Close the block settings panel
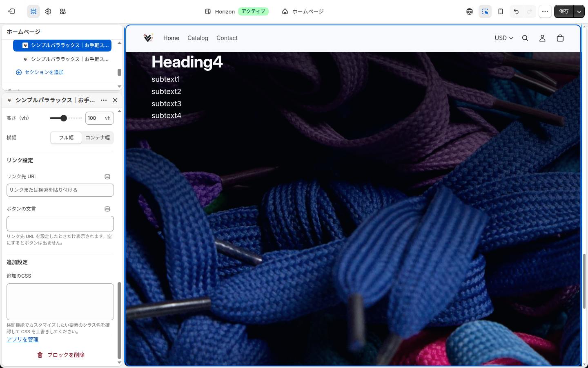588x368 pixels. coord(115,100)
